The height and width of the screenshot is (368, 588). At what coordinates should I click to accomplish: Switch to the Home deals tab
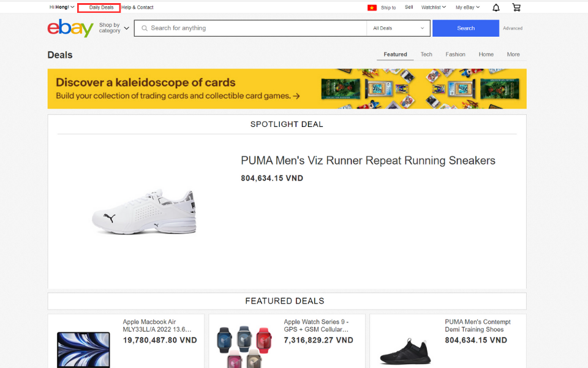click(486, 55)
